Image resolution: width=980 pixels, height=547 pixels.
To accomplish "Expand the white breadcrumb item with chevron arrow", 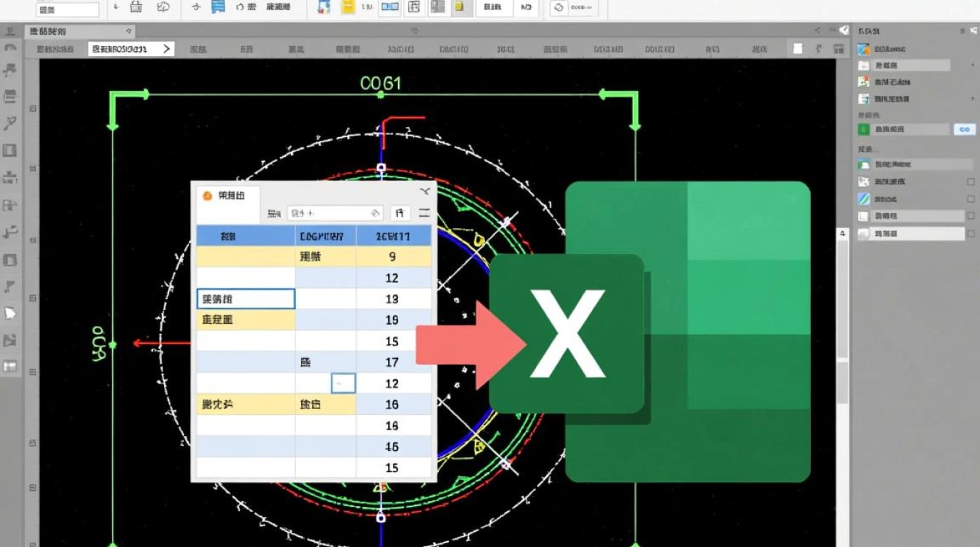I will click(131, 49).
